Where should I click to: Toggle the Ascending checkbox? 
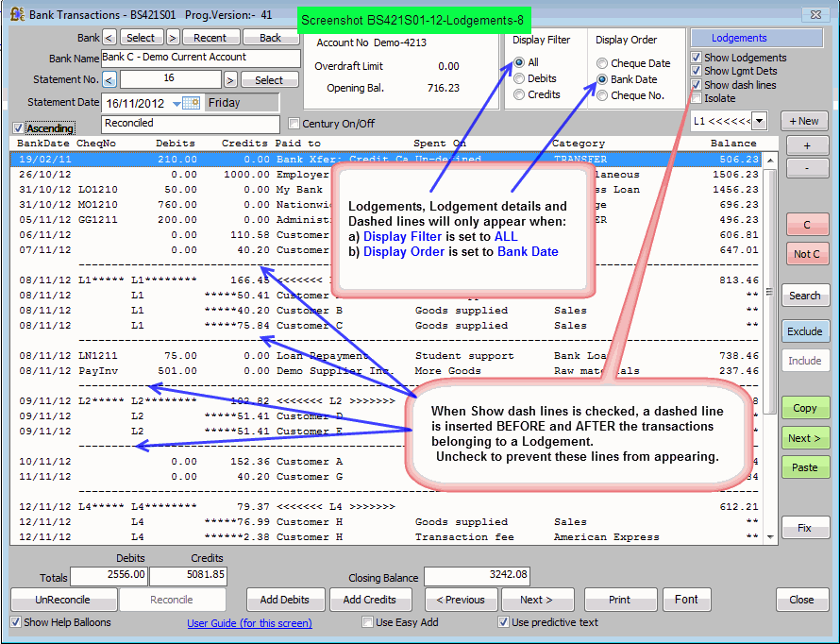click(x=18, y=128)
